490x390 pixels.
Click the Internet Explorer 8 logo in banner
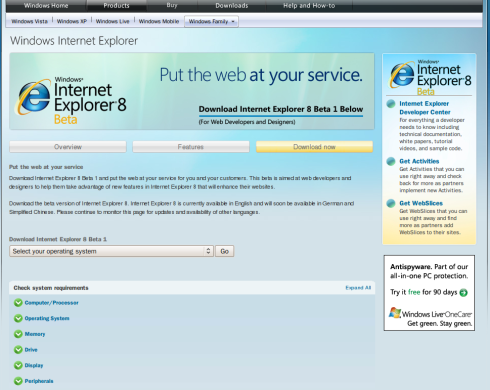tap(70, 100)
